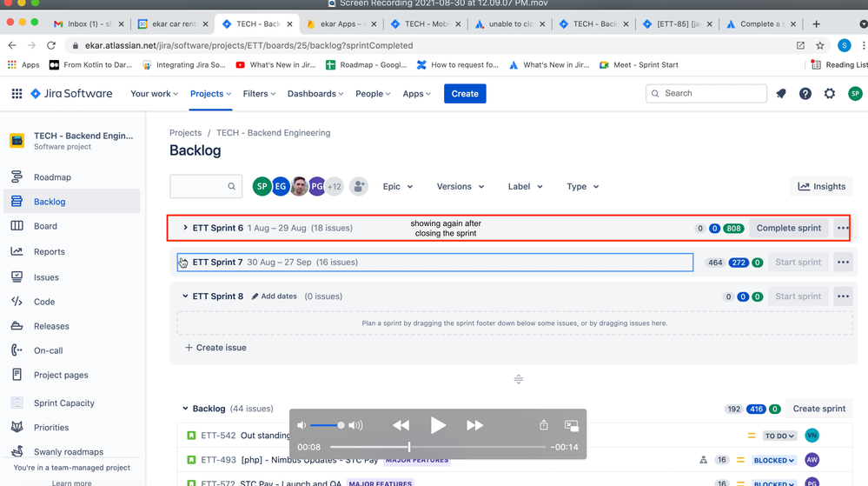
Task: Play the screen recording video
Action: coord(438,425)
